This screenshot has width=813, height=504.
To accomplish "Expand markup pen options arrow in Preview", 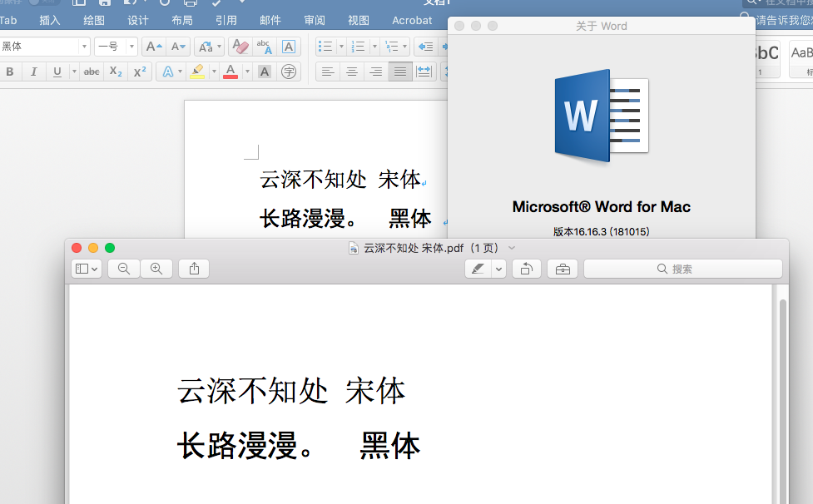I will point(498,269).
